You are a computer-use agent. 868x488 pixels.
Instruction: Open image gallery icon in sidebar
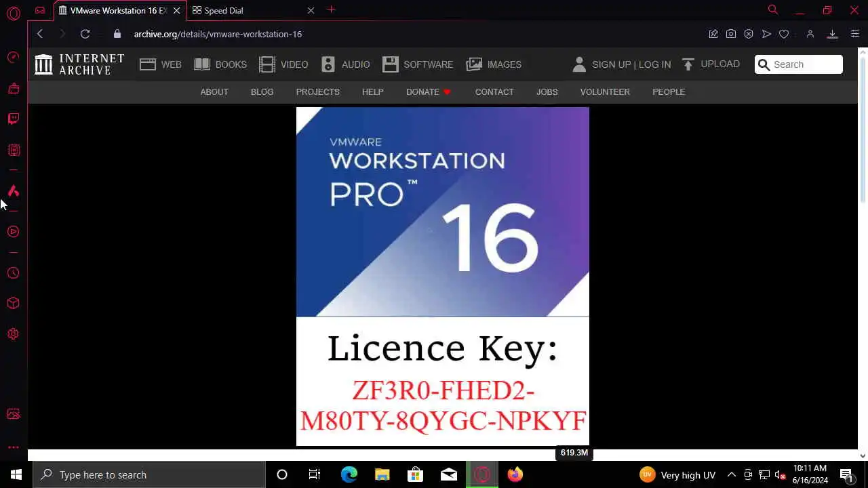(x=14, y=414)
